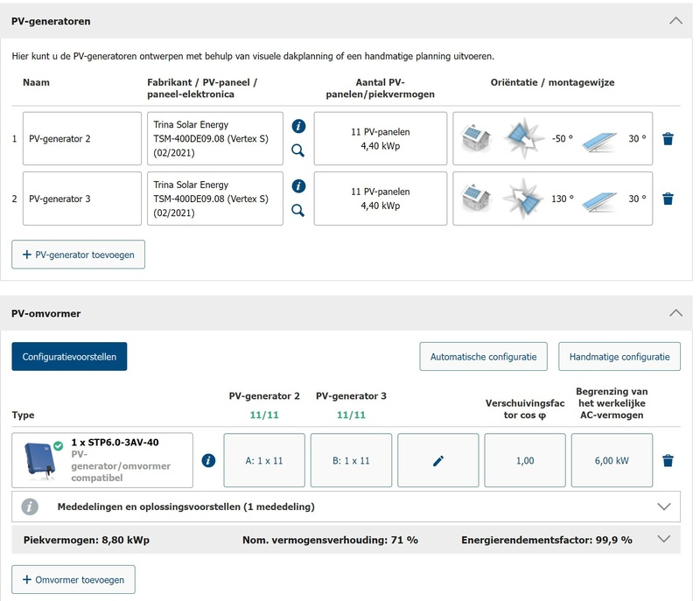This screenshot has height=601, width=700.
Task: Choose Automatische configuratie
Action: point(484,357)
